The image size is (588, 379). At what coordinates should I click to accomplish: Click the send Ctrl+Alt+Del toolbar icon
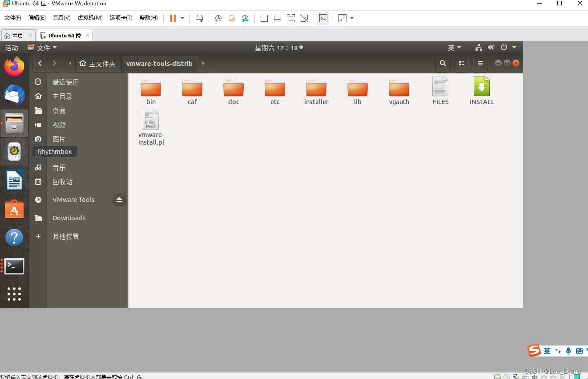[199, 18]
